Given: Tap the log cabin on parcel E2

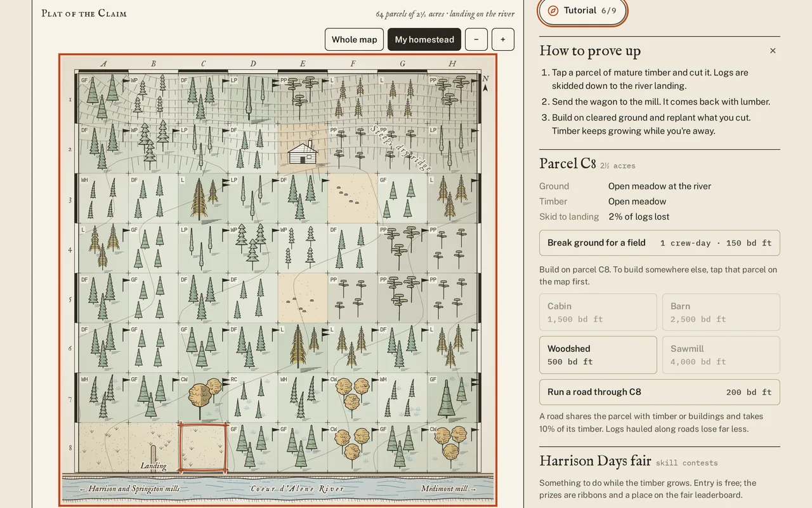Looking at the screenshot, I should pyautogui.click(x=303, y=152).
